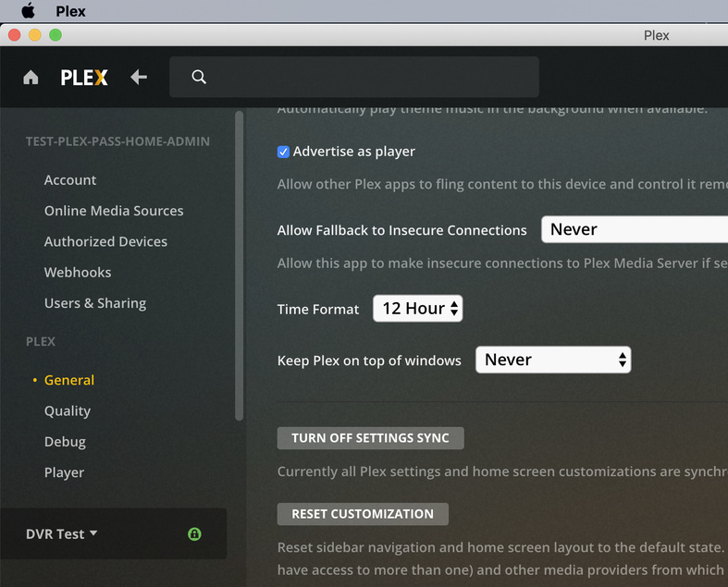Open the Quality settings section
The height and width of the screenshot is (587, 728).
pos(68,411)
